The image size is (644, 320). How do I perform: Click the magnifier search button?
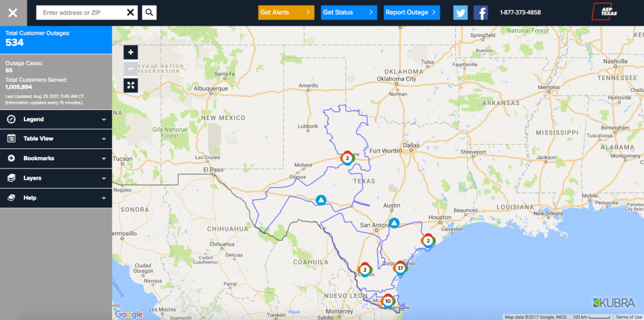149,12
